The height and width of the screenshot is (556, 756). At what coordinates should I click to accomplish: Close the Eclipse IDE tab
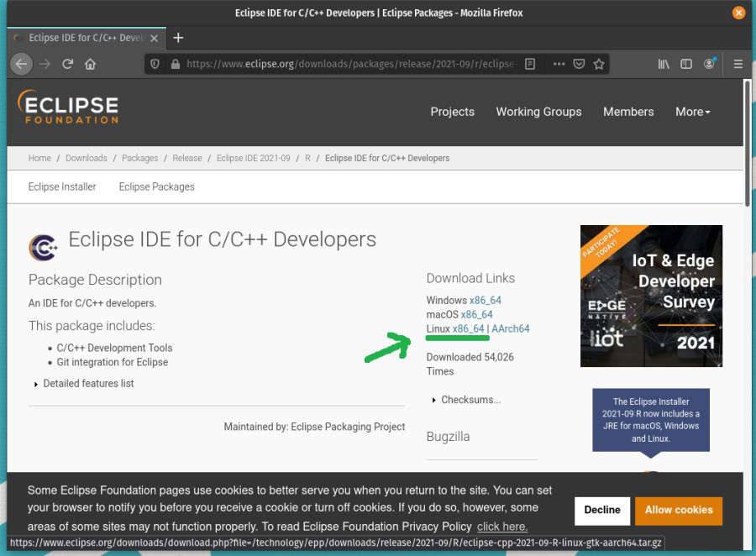[154, 38]
